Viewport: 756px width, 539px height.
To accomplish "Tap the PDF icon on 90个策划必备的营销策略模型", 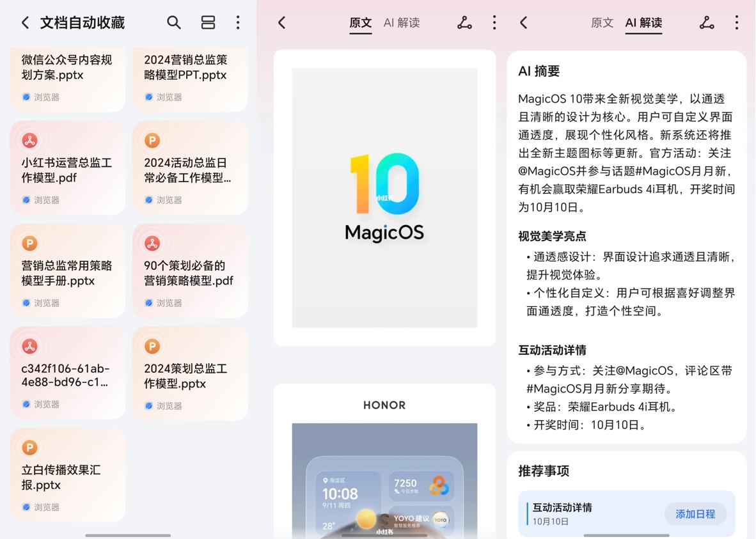I will 152,243.
